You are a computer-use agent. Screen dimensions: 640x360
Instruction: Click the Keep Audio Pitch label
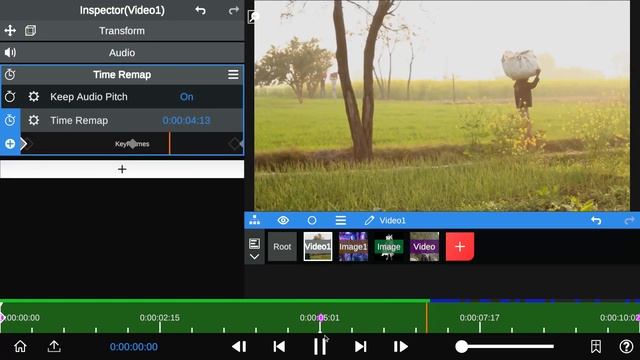click(x=89, y=97)
